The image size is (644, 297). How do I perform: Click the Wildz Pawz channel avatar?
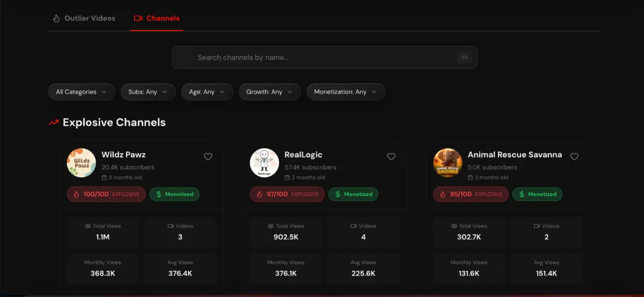82,163
